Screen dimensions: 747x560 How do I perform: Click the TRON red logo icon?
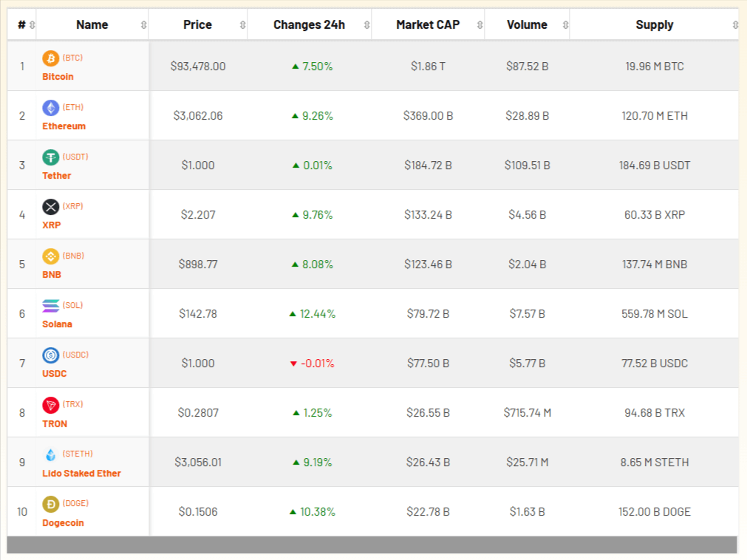(x=50, y=404)
